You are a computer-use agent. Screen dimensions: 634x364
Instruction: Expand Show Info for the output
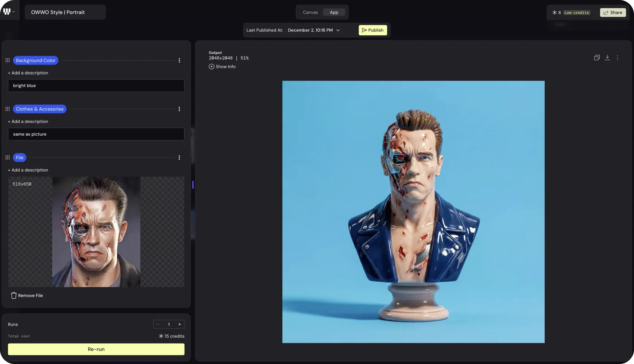[222, 67]
